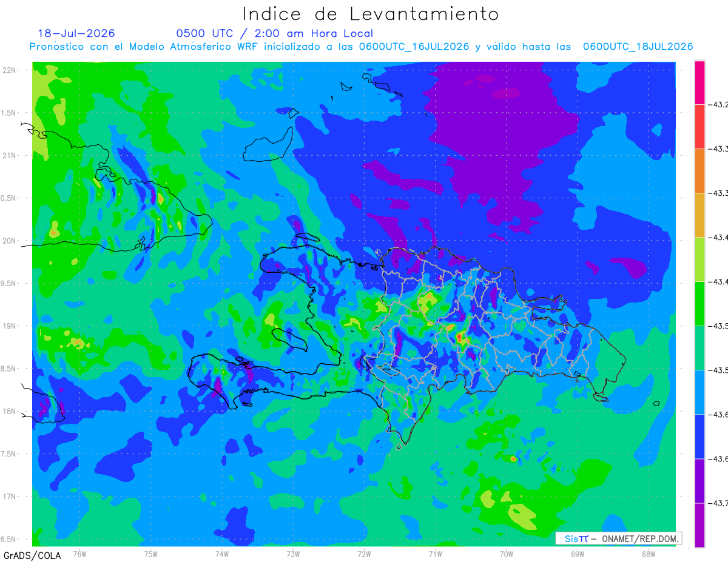Click the '73W' longitude label
Screen dimensions: 728x562
point(293,554)
